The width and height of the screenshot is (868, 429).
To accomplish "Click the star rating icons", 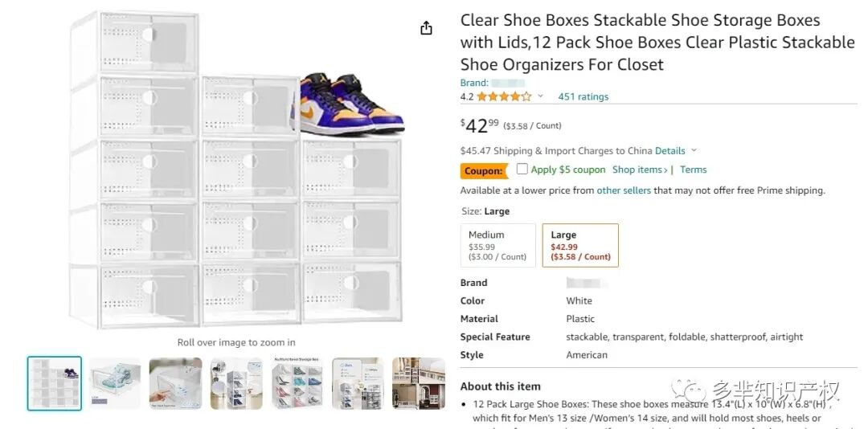I will click(x=504, y=96).
